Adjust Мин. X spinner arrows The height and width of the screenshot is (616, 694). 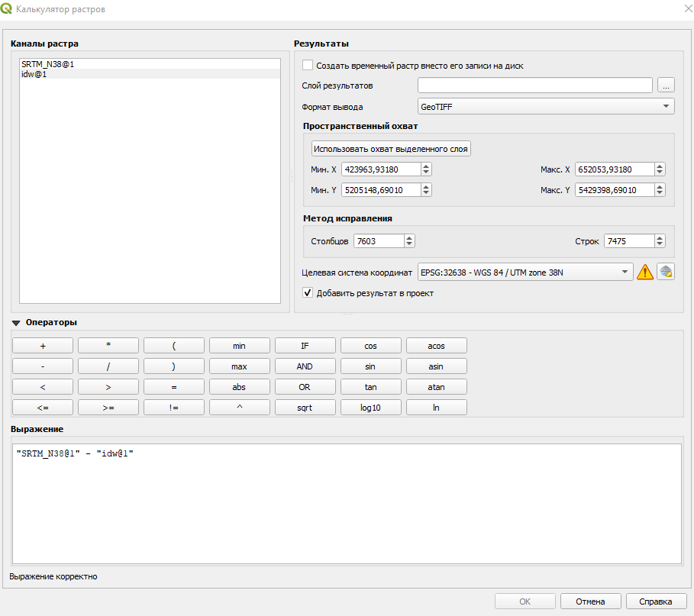[x=426, y=169]
